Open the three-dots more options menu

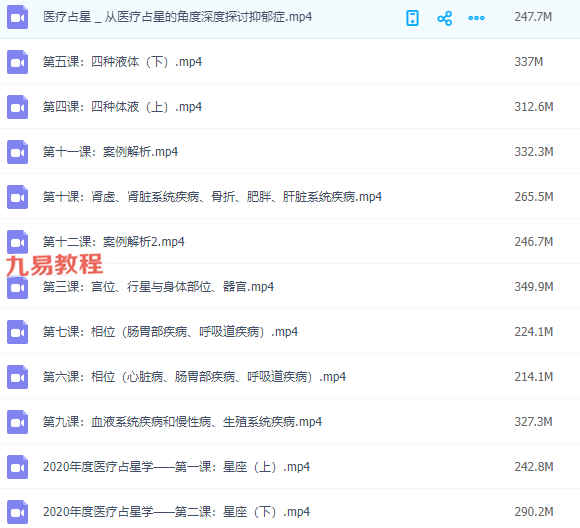pyautogui.click(x=476, y=18)
